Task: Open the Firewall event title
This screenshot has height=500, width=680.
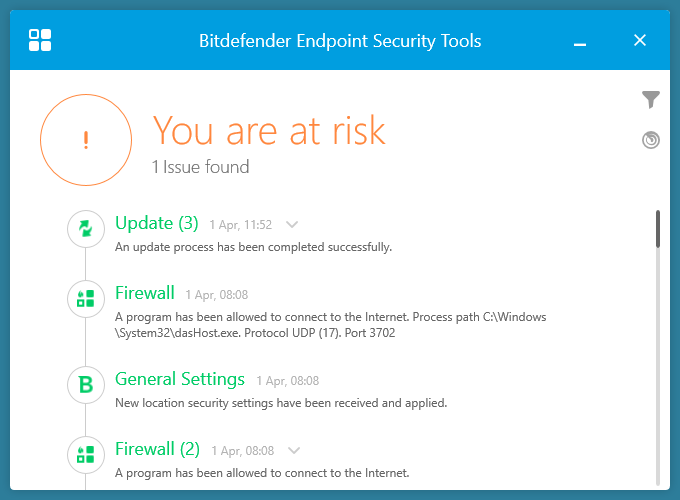Action: click(145, 293)
